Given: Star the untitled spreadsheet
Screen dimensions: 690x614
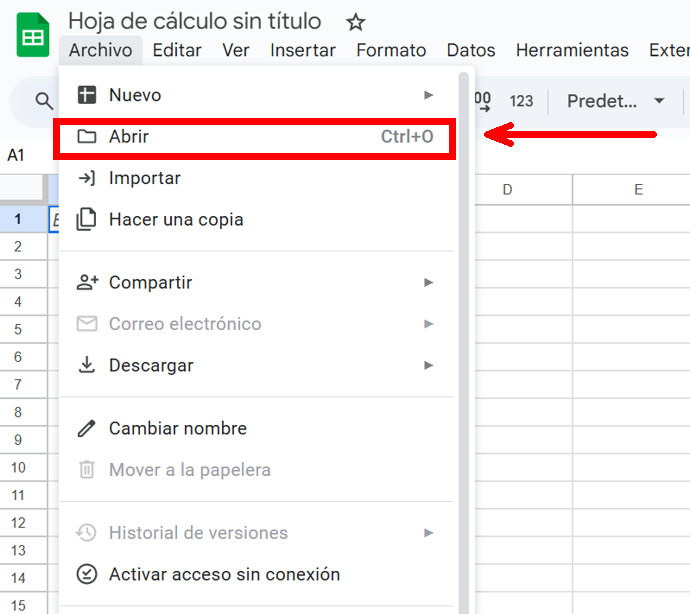Looking at the screenshot, I should coord(355,22).
